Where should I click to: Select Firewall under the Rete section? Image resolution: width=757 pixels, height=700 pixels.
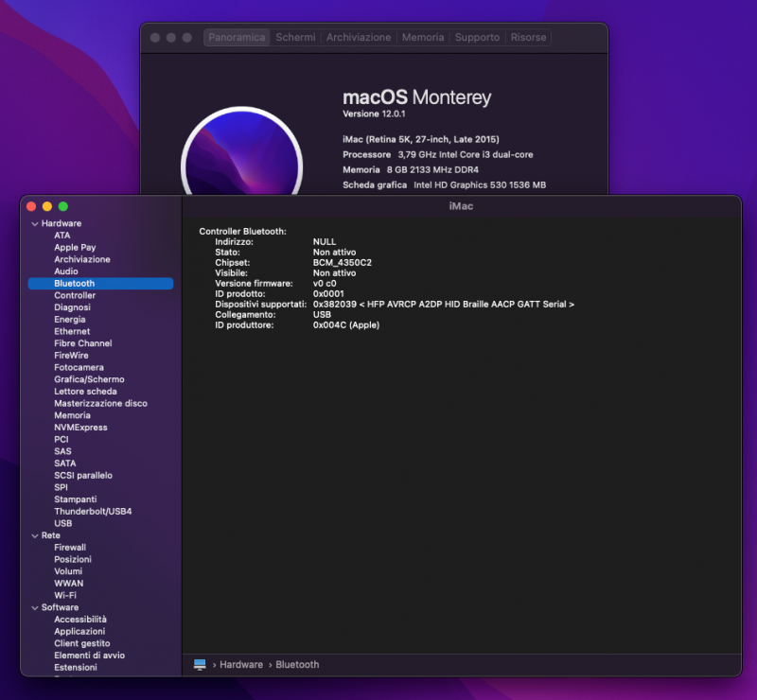click(x=70, y=548)
